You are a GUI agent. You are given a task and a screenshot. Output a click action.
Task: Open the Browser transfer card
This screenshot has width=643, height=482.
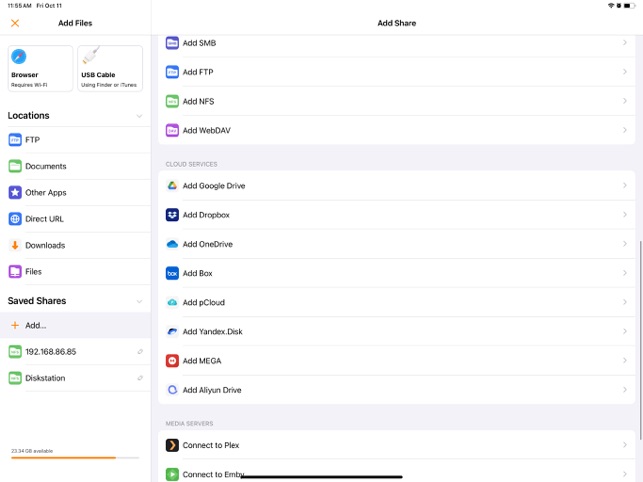click(x=40, y=68)
